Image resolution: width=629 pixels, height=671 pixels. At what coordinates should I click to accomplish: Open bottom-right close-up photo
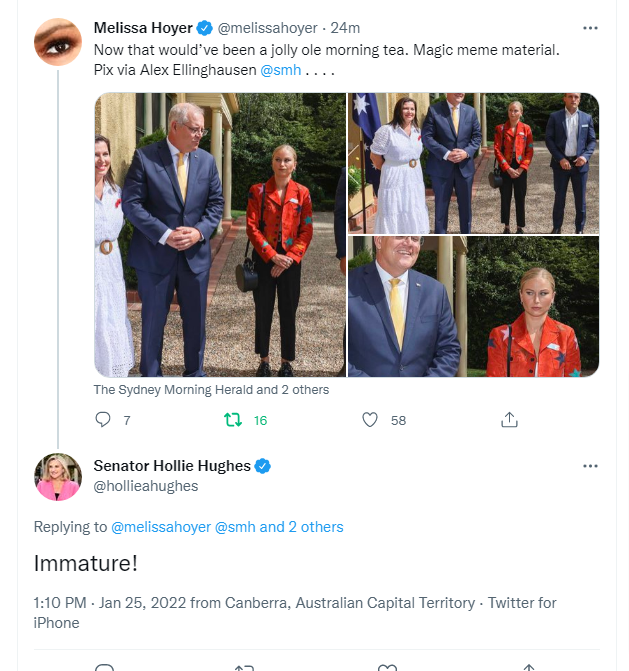(x=473, y=306)
